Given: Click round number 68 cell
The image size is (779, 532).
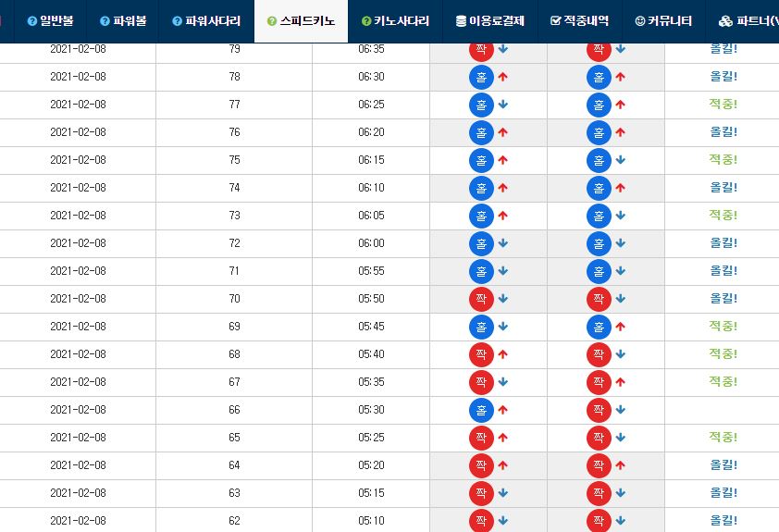Looking at the screenshot, I should 234,354.
